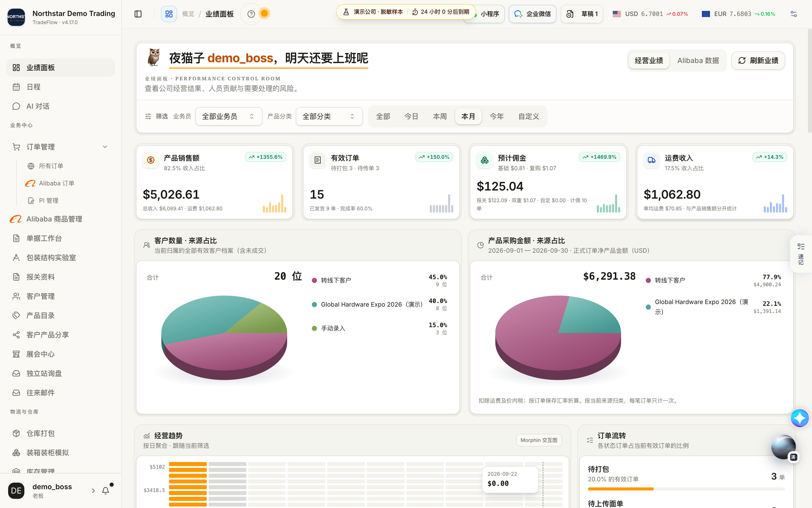The image size is (812, 508).
Task: Open 全部分类 product category dropdown
Action: point(329,116)
